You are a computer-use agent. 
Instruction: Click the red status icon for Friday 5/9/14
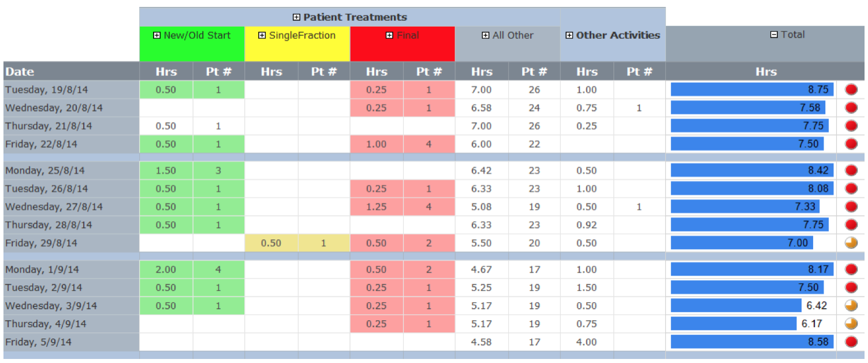click(x=851, y=342)
